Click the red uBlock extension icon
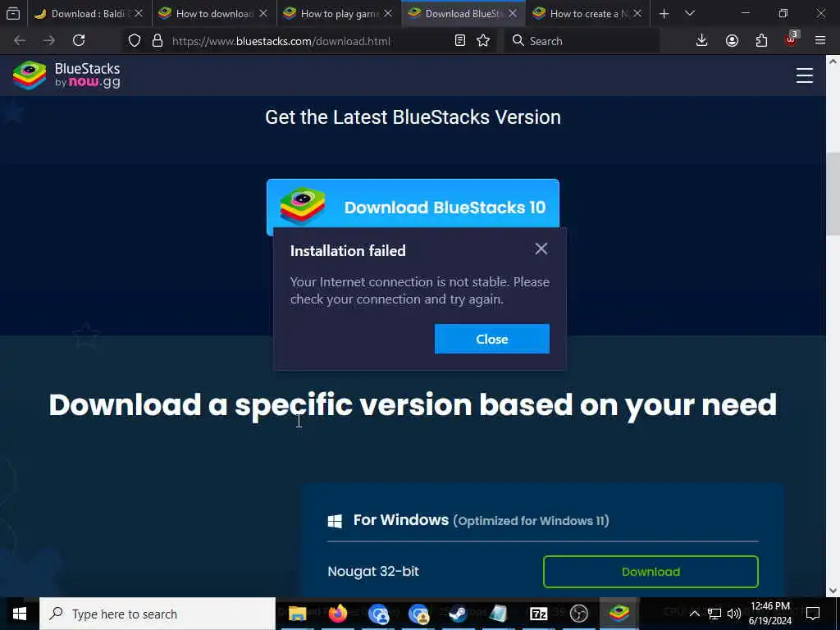 pos(792,39)
